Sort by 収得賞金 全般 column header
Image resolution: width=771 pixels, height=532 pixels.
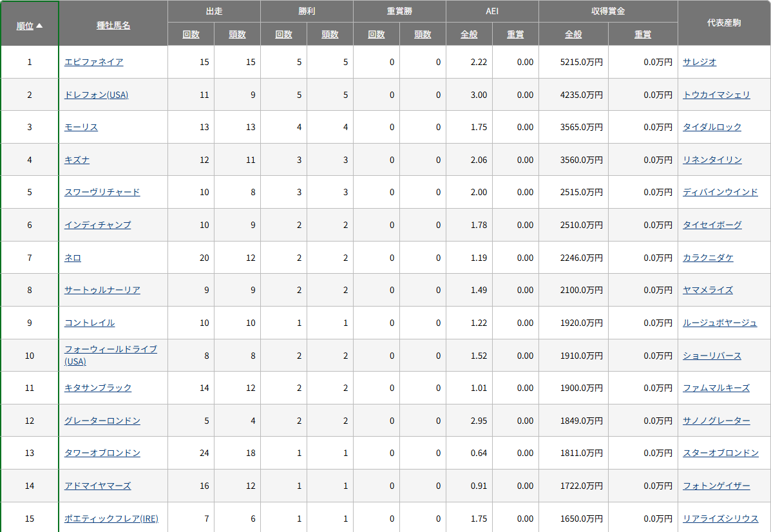[x=573, y=34]
